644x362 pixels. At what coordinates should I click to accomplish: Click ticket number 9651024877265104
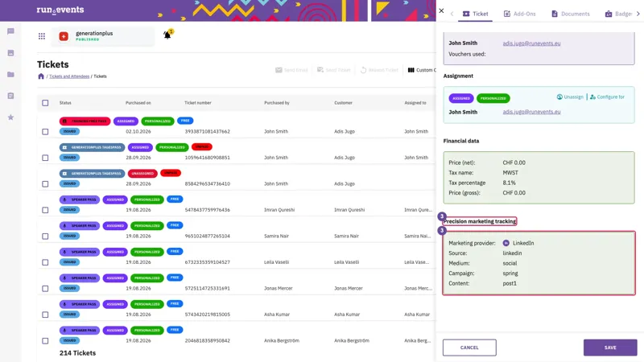(208, 236)
